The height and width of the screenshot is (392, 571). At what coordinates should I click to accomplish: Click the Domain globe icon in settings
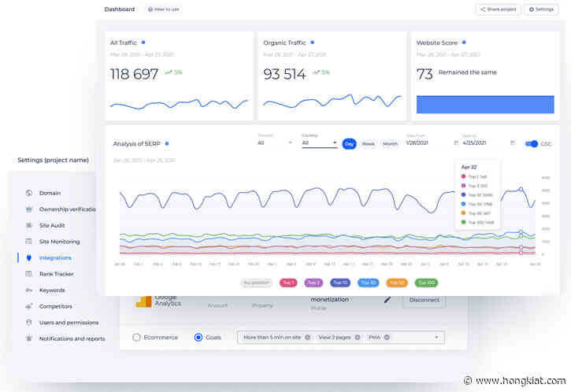tap(29, 193)
